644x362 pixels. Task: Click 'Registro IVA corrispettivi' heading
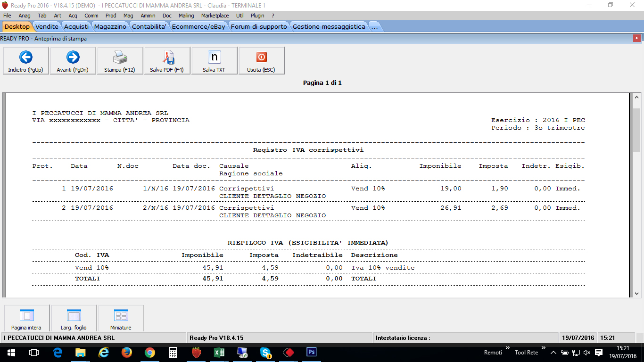tap(308, 150)
